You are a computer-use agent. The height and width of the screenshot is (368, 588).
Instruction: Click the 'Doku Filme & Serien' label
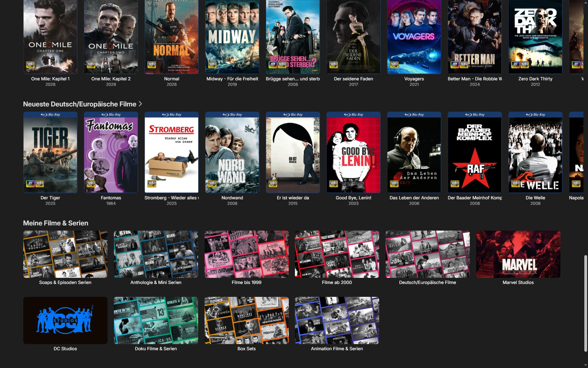click(x=156, y=349)
